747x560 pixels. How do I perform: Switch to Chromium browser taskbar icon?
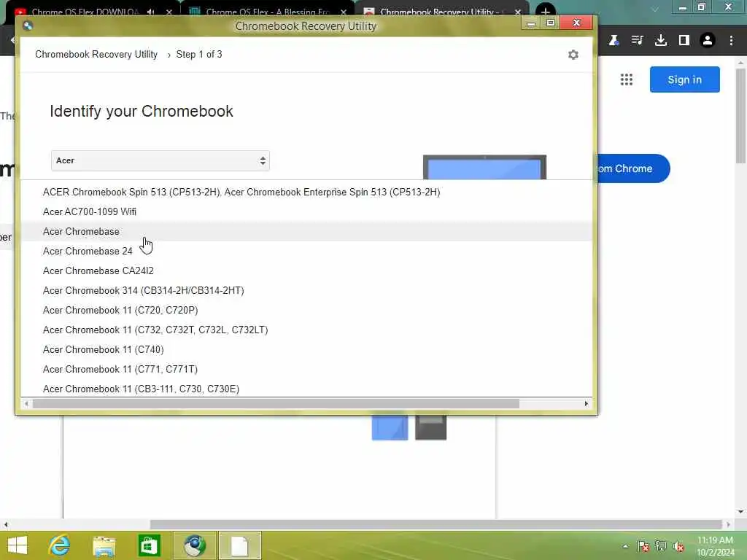(x=194, y=545)
